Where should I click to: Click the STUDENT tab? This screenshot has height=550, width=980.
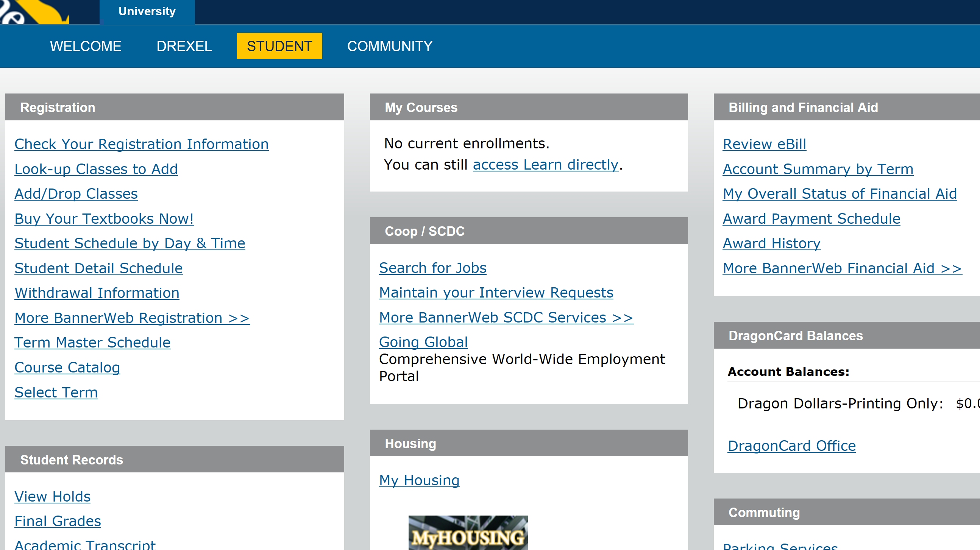279,47
